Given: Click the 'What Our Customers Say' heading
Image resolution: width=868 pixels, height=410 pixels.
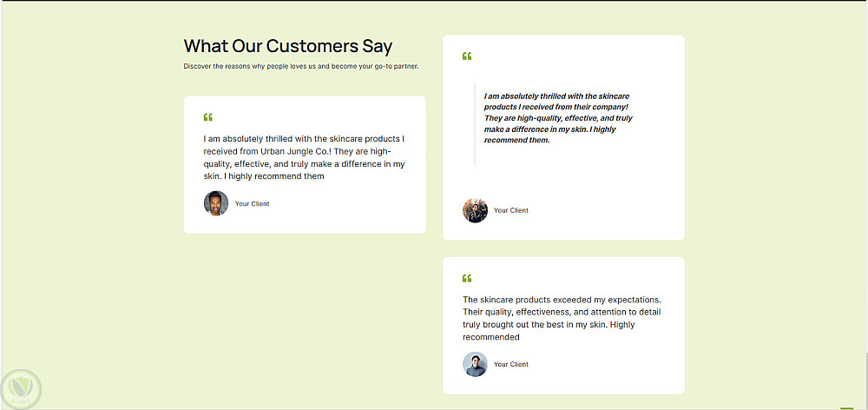Looking at the screenshot, I should [287, 46].
